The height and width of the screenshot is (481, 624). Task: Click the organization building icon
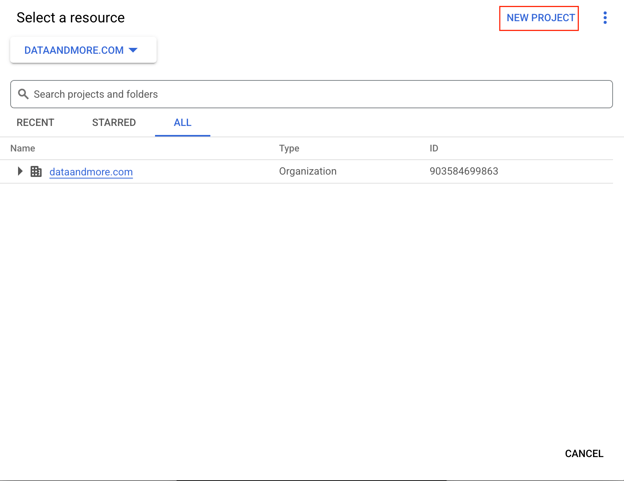coord(36,172)
